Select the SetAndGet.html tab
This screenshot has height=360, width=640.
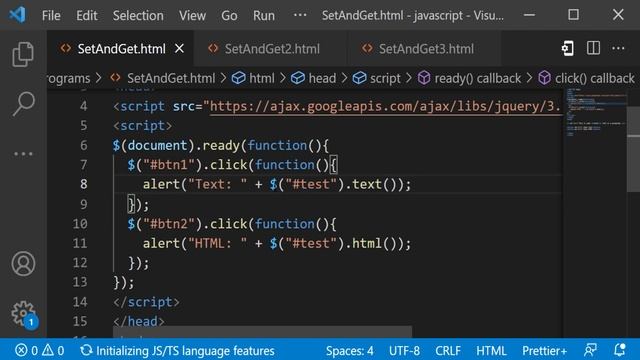(x=120, y=49)
